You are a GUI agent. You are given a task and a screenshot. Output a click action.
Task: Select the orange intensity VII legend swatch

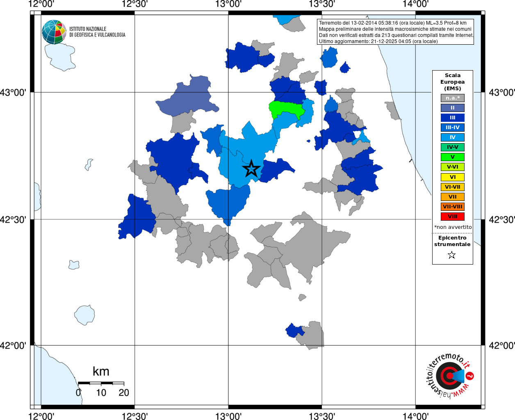click(453, 197)
